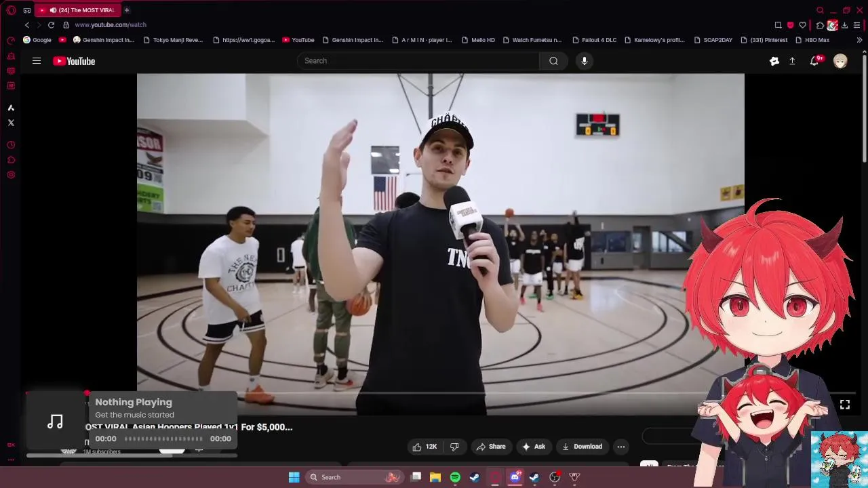Open the Windows Start menu
The width and height of the screenshot is (868, 488).
[x=294, y=477]
